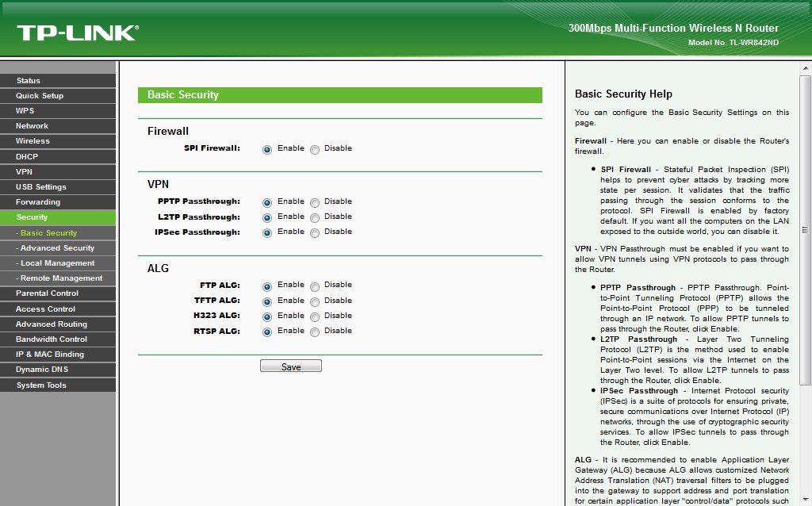Open the Status menu

[58, 80]
